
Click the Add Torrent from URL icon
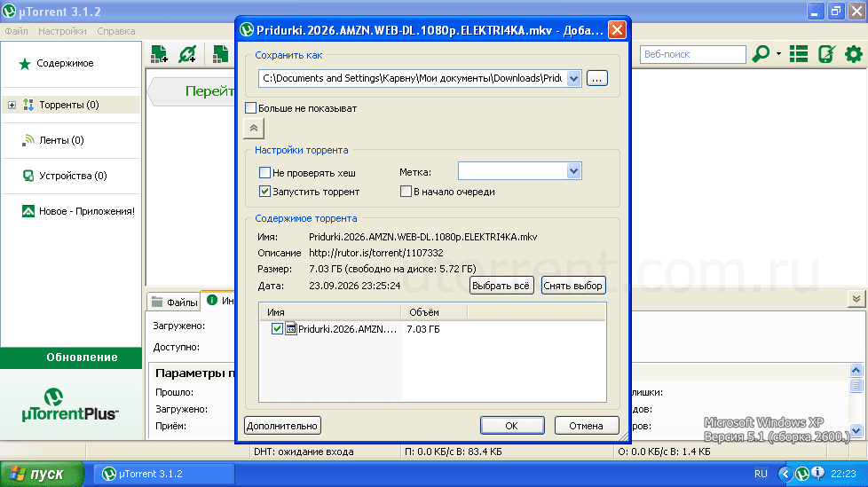(x=187, y=54)
